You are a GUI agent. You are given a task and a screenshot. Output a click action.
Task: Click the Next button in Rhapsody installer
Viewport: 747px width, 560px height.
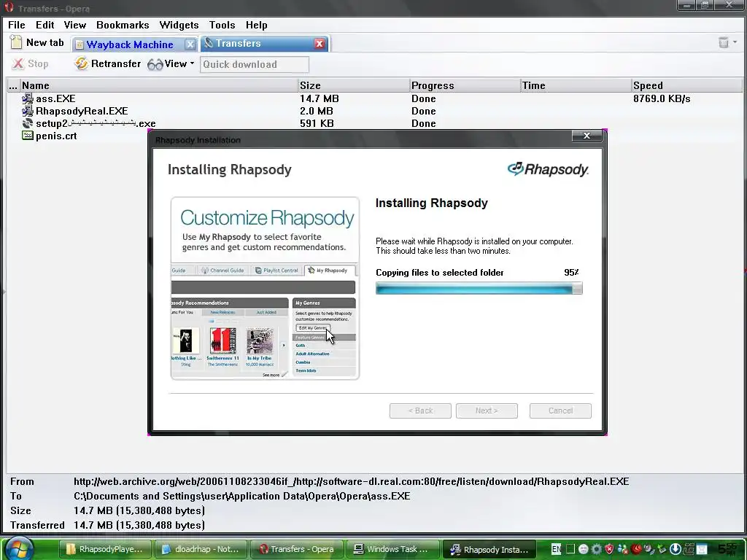(487, 411)
